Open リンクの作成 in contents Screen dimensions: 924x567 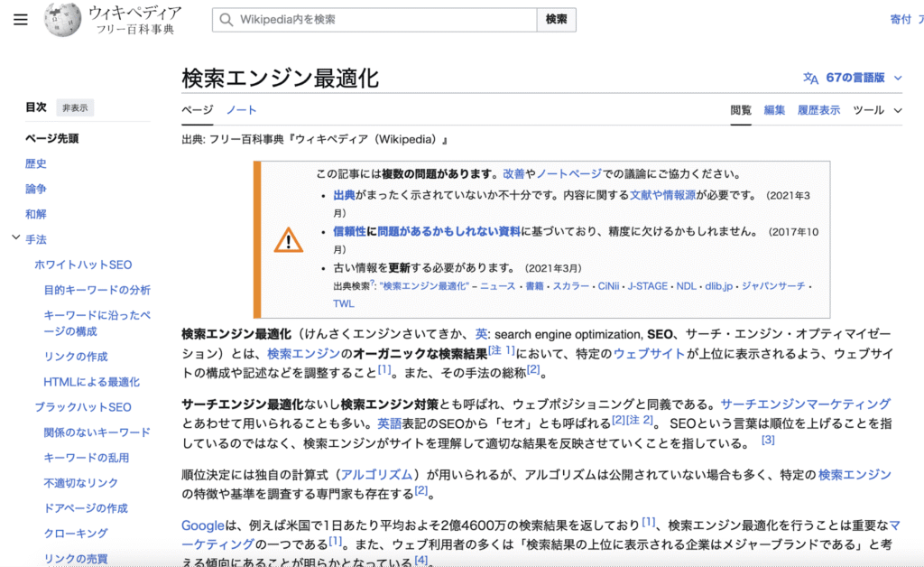coord(76,357)
